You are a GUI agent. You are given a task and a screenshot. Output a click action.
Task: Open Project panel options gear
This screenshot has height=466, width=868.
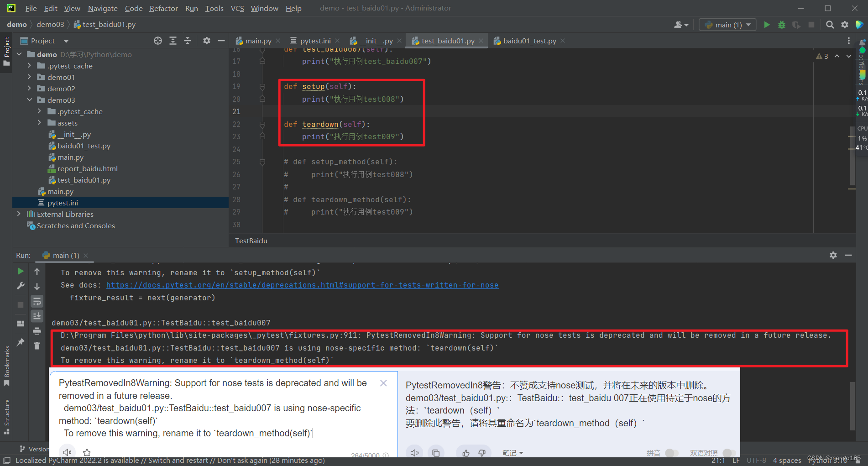[207, 41]
